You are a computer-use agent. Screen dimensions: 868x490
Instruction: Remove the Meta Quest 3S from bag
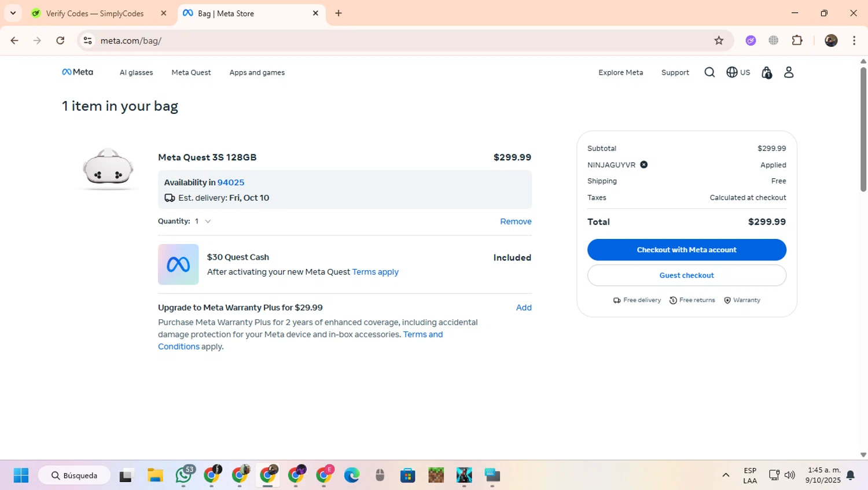[x=516, y=222]
